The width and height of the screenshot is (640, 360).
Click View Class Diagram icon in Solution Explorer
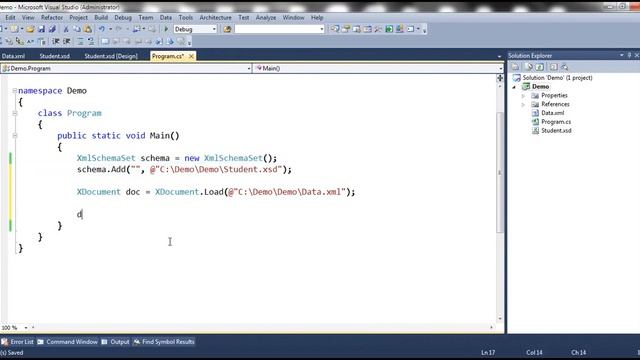(564, 67)
